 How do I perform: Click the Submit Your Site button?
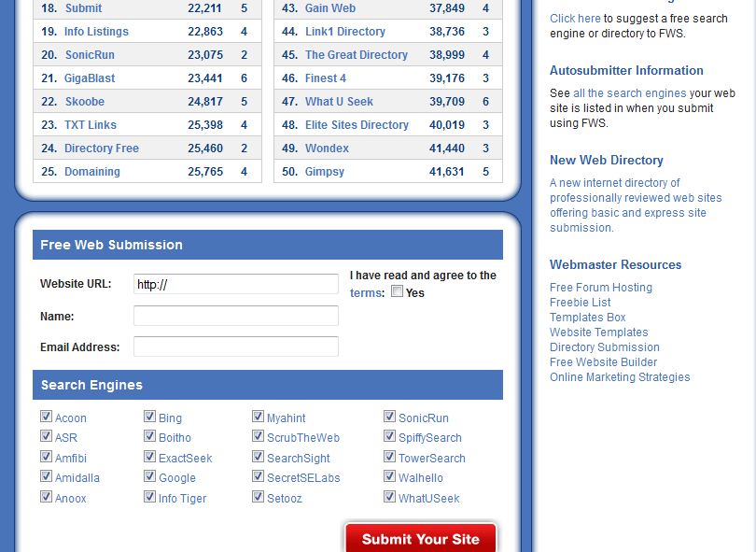420,539
